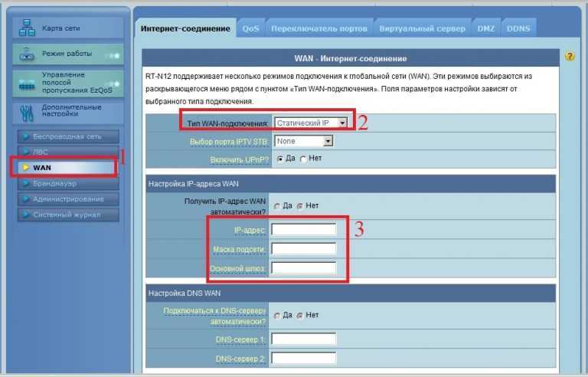The width and height of the screenshot is (588, 377).
Task: Switch to the DMZ tab
Action: click(486, 28)
